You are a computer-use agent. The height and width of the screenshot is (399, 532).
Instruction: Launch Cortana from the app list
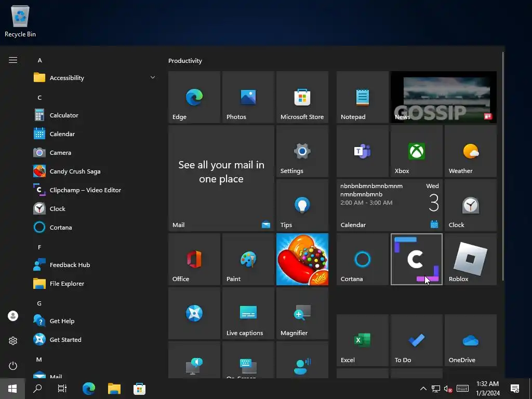pyautogui.click(x=96, y=227)
